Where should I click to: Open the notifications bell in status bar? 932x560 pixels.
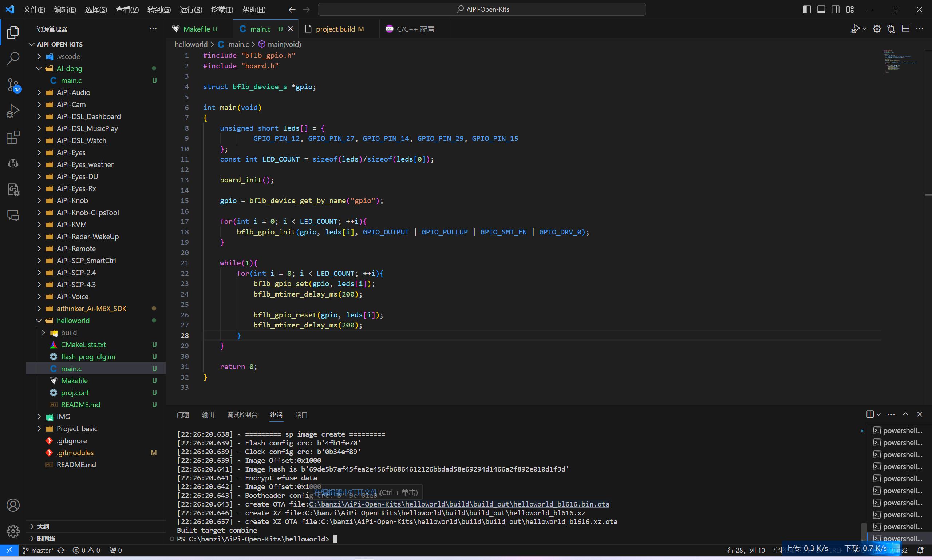920,550
